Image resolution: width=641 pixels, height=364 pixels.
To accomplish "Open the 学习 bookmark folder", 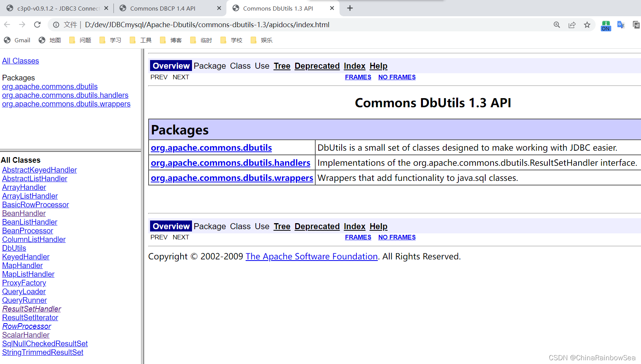I will tap(110, 40).
